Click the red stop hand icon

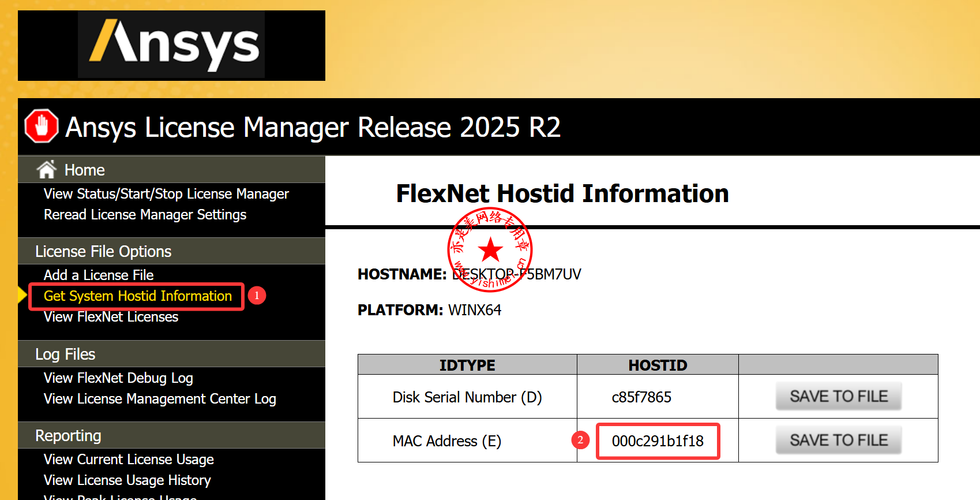42,126
